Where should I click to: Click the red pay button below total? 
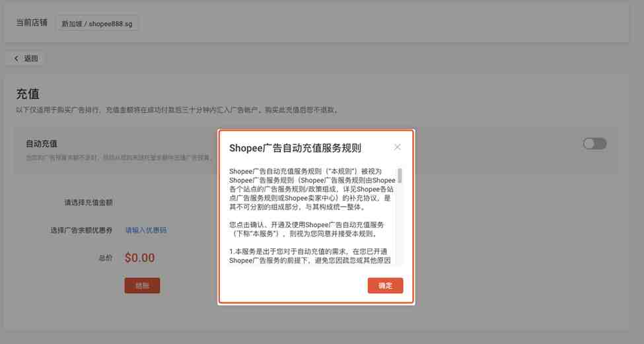[x=142, y=286]
